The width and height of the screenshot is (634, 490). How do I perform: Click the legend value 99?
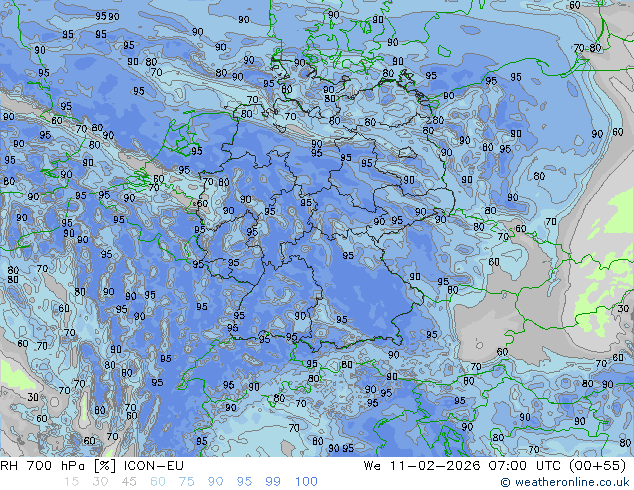[273, 481]
